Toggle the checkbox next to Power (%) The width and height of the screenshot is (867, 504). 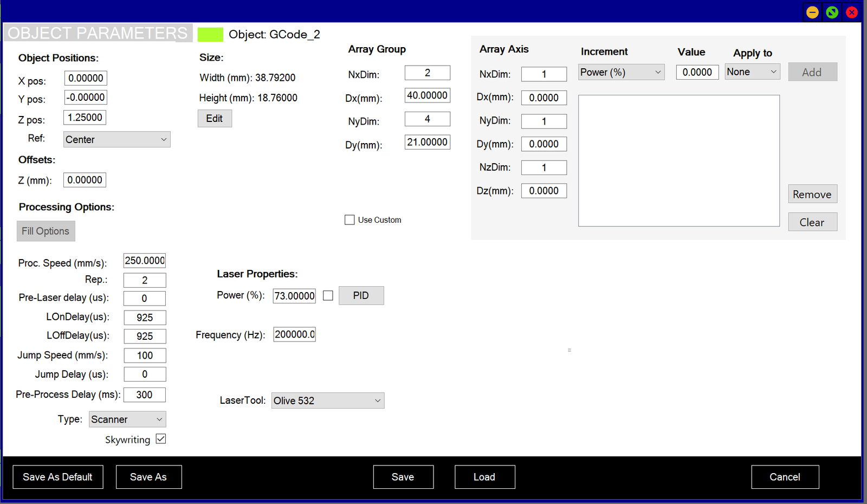328,295
